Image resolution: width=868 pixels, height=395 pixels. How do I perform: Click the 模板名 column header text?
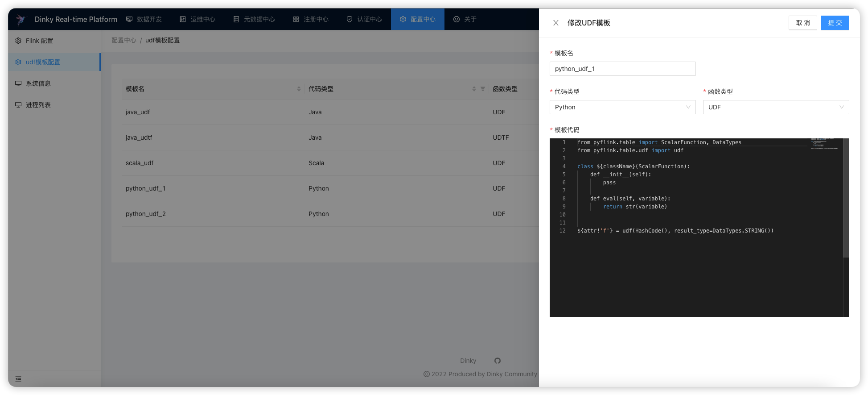click(x=135, y=89)
